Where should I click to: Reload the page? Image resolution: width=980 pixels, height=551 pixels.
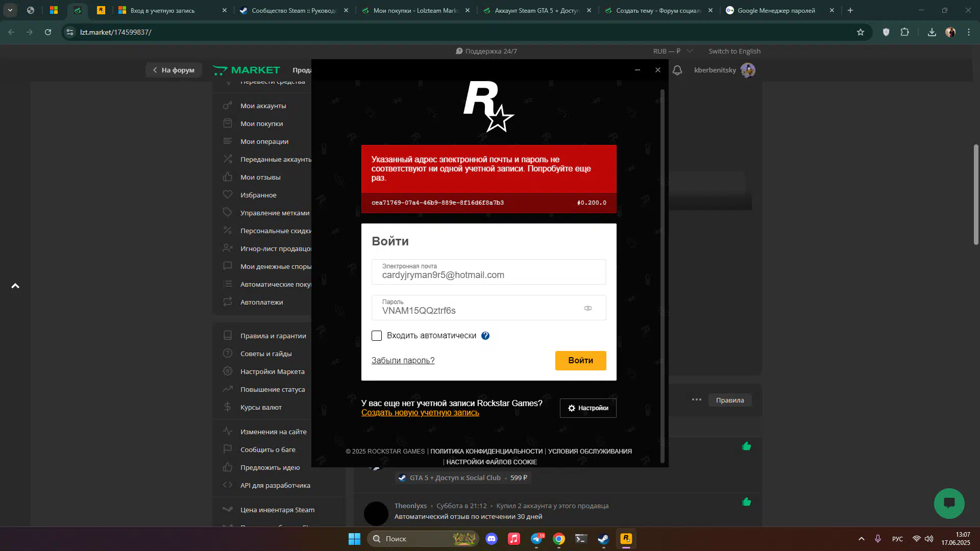click(x=48, y=32)
